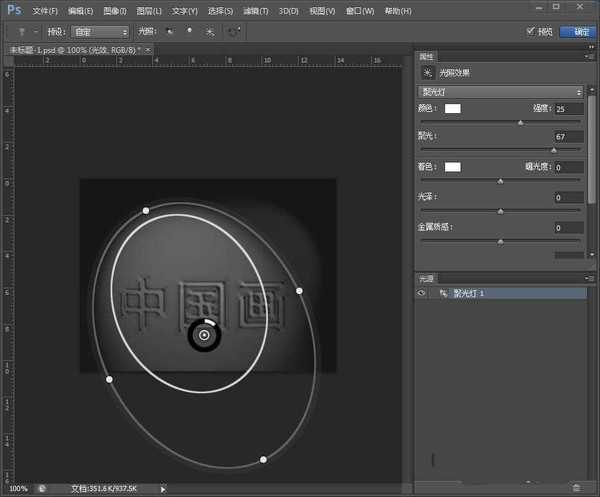Viewport: 600px width, 497px height.
Task: Add a new point light from toolbar
Action: (x=190, y=31)
